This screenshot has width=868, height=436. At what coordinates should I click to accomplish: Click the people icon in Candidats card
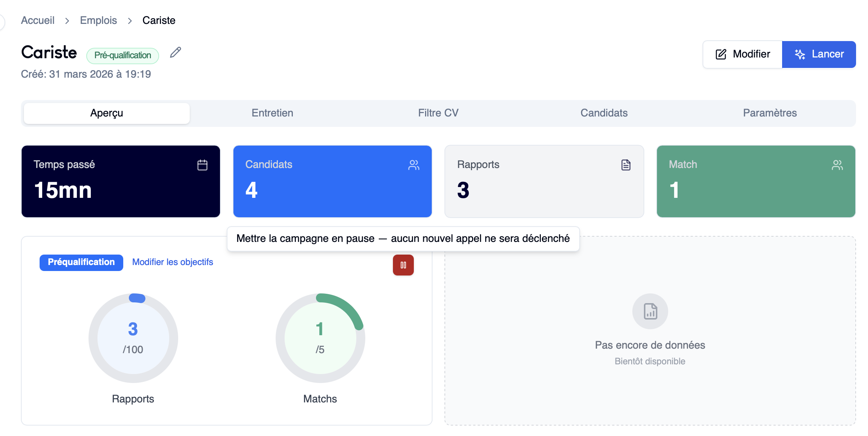point(414,165)
